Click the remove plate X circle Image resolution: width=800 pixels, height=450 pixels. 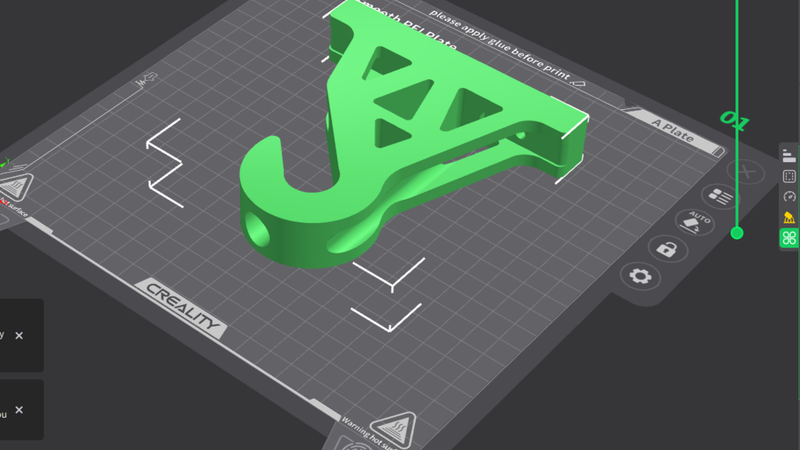pos(745,171)
